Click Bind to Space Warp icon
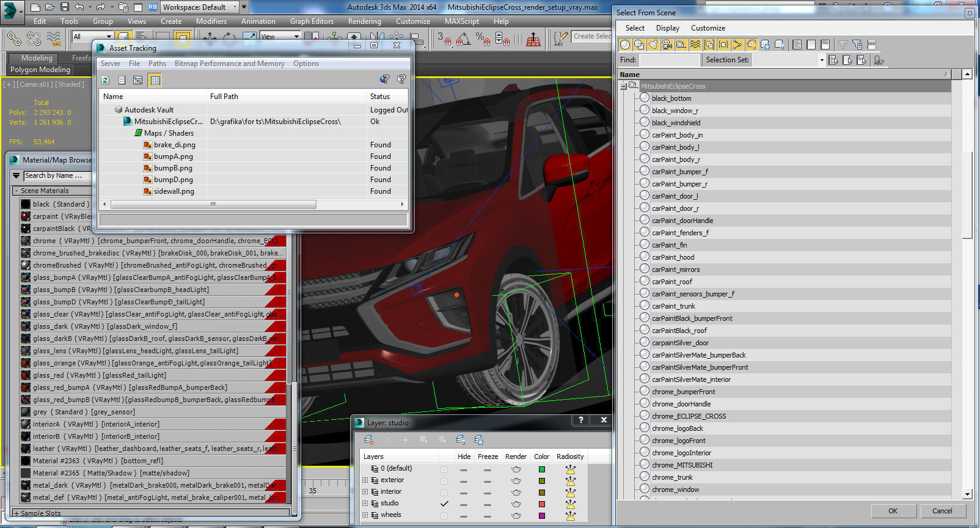This screenshot has height=528, width=980. (54, 39)
